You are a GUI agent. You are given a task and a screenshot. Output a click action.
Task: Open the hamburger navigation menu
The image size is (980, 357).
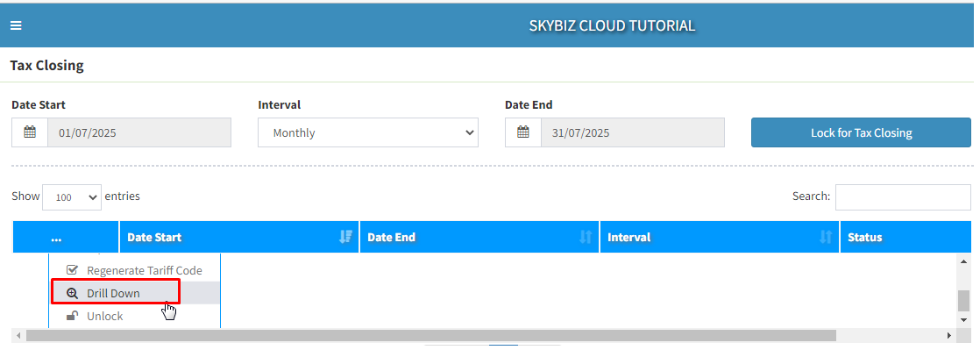tap(16, 25)
